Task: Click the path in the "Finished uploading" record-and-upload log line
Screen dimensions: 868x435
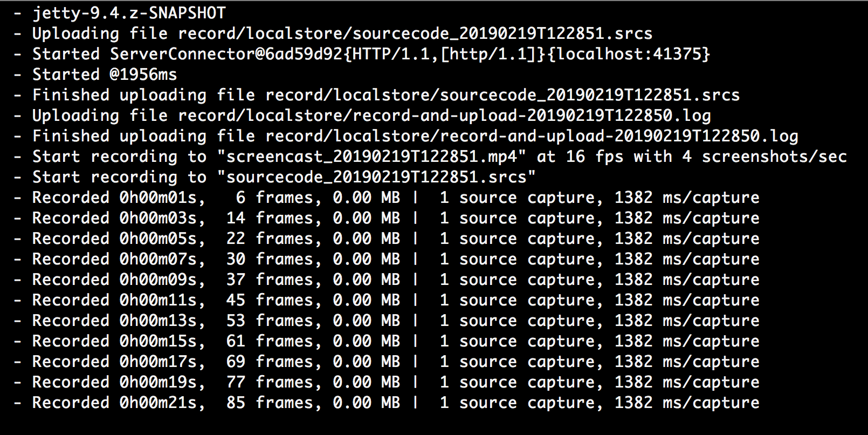Action: pos(532,136)
